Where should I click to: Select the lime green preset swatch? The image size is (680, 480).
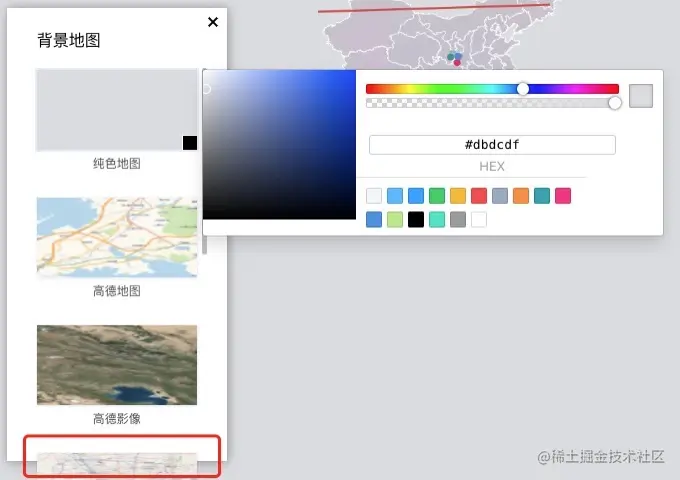click(395, 219)
